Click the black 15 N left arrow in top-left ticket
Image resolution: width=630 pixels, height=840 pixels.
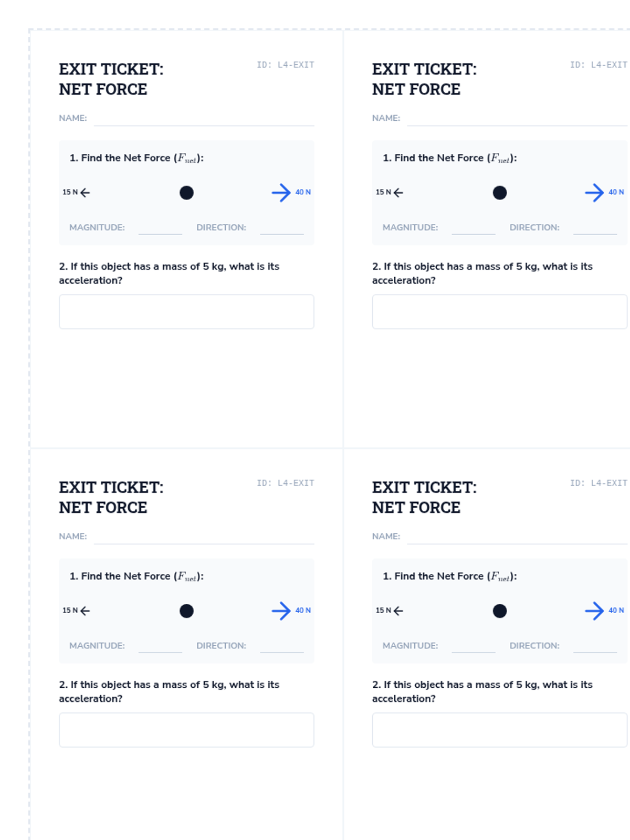tap(85, 193)
